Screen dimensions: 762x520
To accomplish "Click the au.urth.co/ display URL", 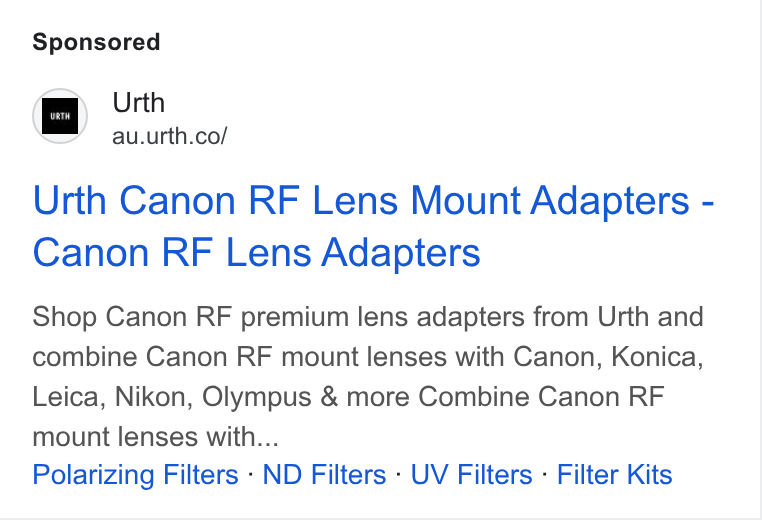I will (170, 136).
